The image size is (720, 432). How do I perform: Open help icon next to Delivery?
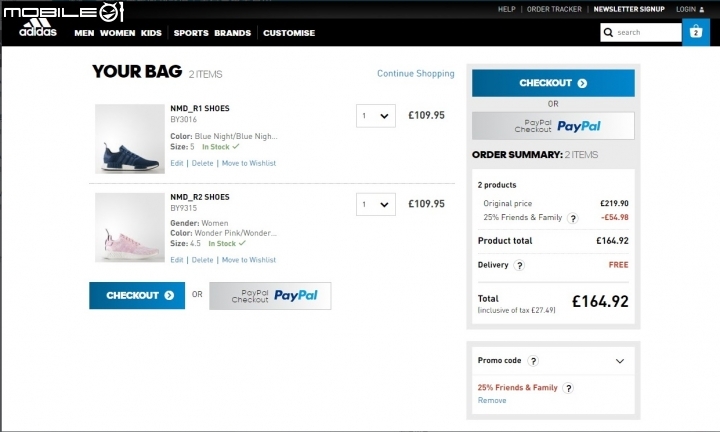(x=519, y=265)
